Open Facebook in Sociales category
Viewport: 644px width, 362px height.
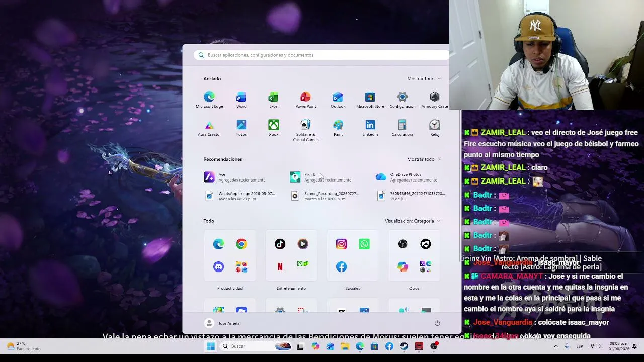point(341,267)
